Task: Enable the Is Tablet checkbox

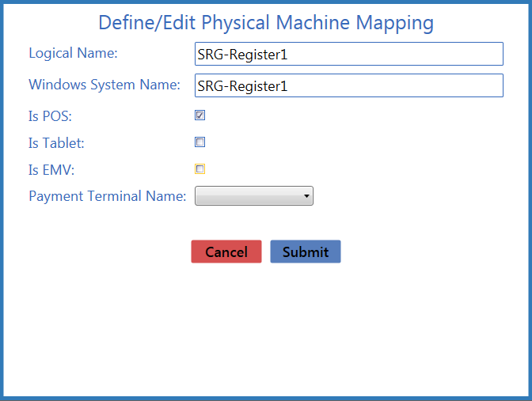Action: 199,142
